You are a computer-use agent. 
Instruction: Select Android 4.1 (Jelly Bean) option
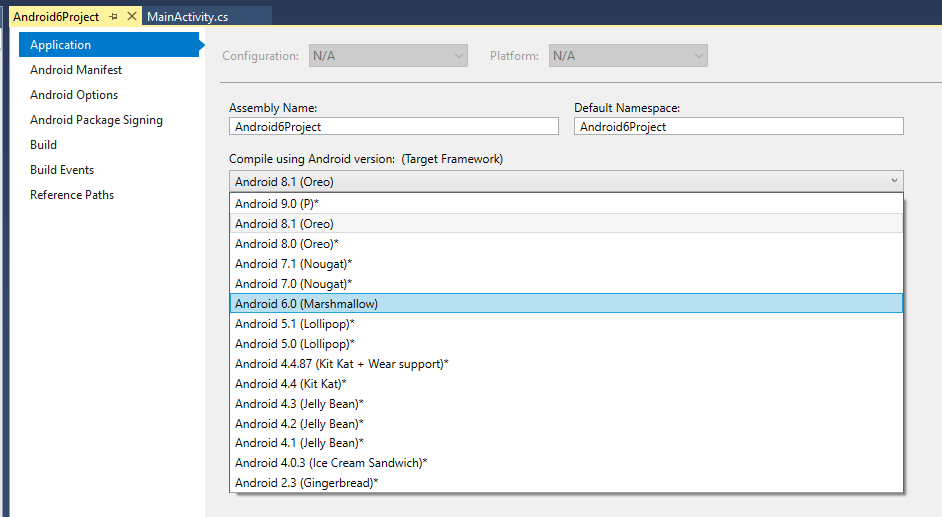click(x=566, y=443)
